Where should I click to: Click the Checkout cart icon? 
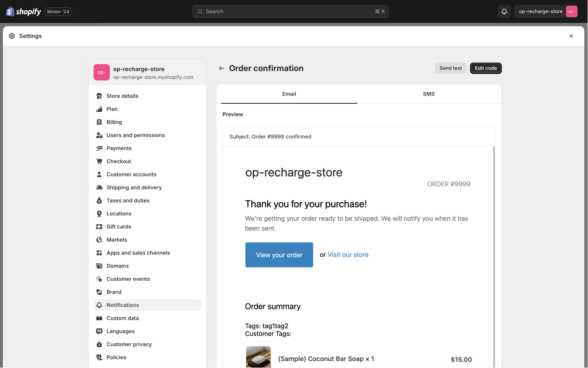tap(99, 161)
